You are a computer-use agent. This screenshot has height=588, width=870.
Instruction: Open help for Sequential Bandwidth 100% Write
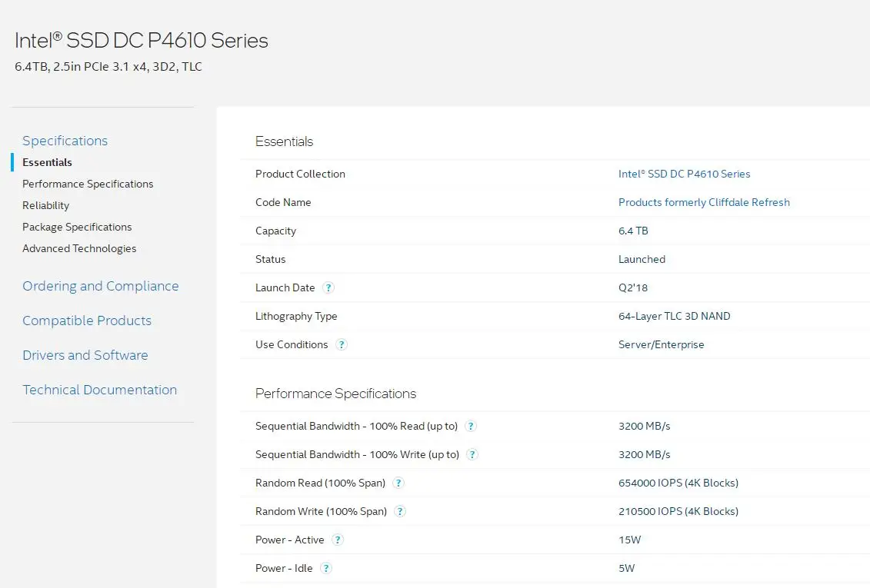click(472, 454)
